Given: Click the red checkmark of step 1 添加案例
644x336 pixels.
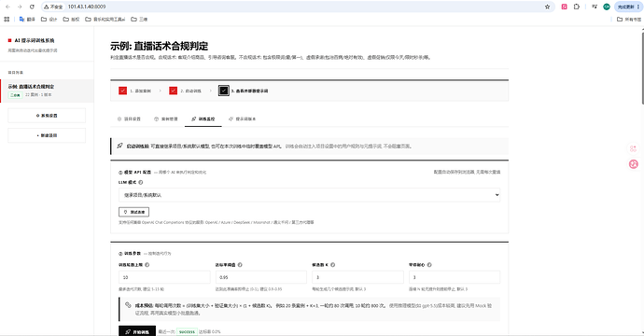Looking at the screenshot, I should (x=122, y=91).
